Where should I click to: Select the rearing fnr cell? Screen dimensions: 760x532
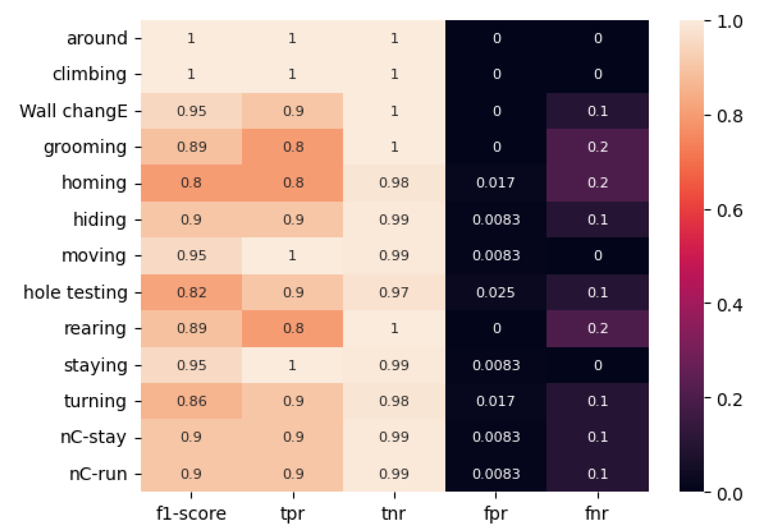pyautogui.click(x=597, y=328)
